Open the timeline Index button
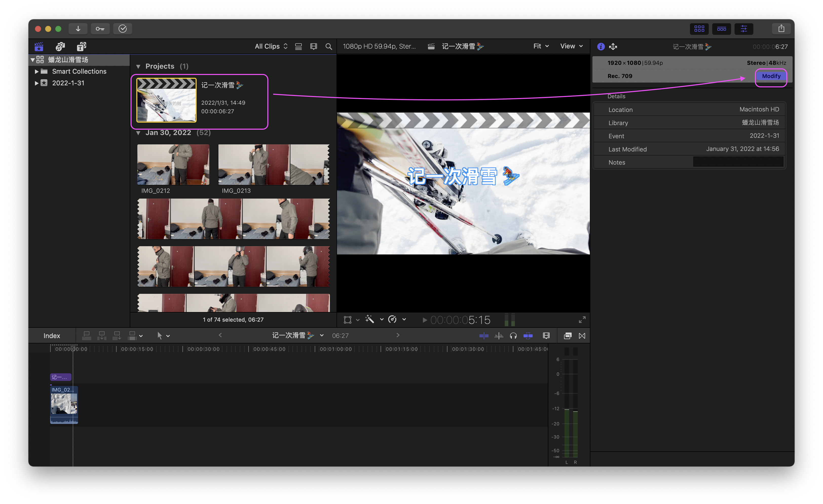823x504 pixels. [52, 336]
